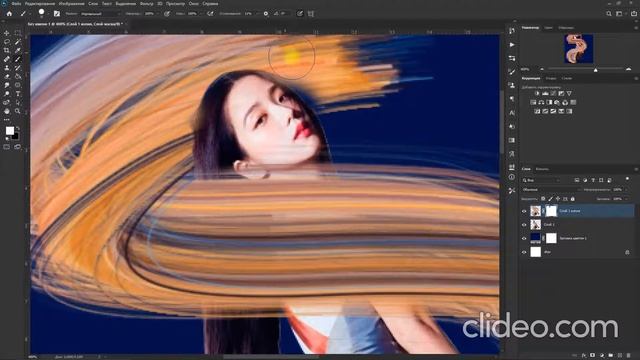The height and width of the screenshot is (360, 640).
Task: Open the brush blending mode dropdown
Action: 99,13
